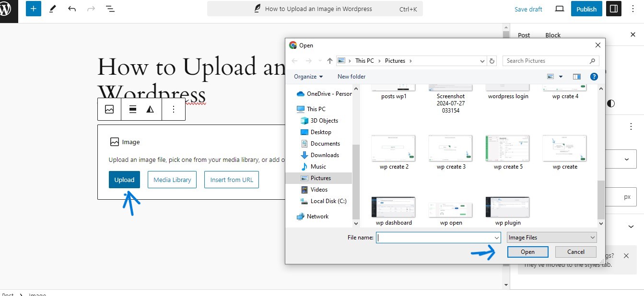
Task: Toggle the Settings sidebar icon
Action: point(614,9)
